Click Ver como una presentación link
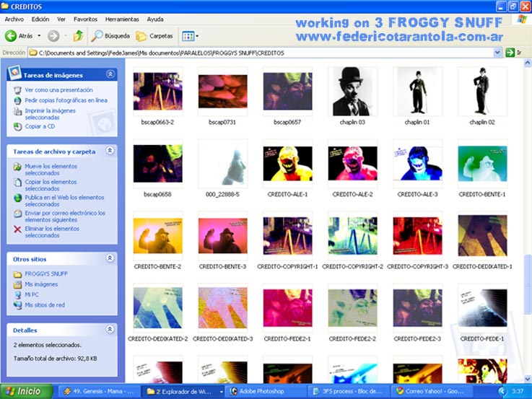 click(x=58, y=90)
